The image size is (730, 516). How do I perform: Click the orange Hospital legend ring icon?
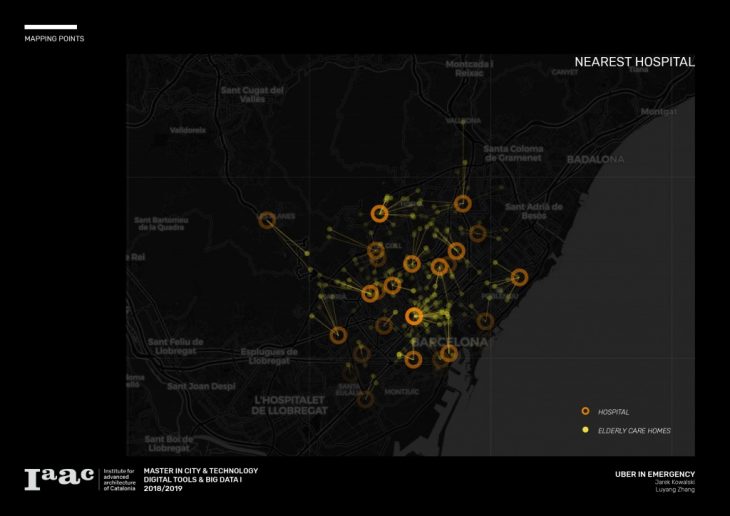coord(585,411)
